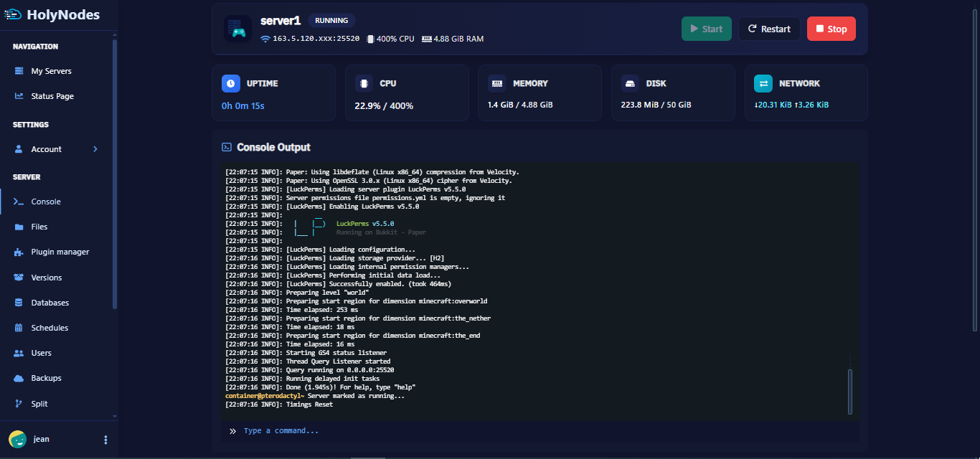Image resolution: width=980 pixels, height=459 pixels.
Task: Click the server1 game controller avatar icon
Action: (237, 29)
